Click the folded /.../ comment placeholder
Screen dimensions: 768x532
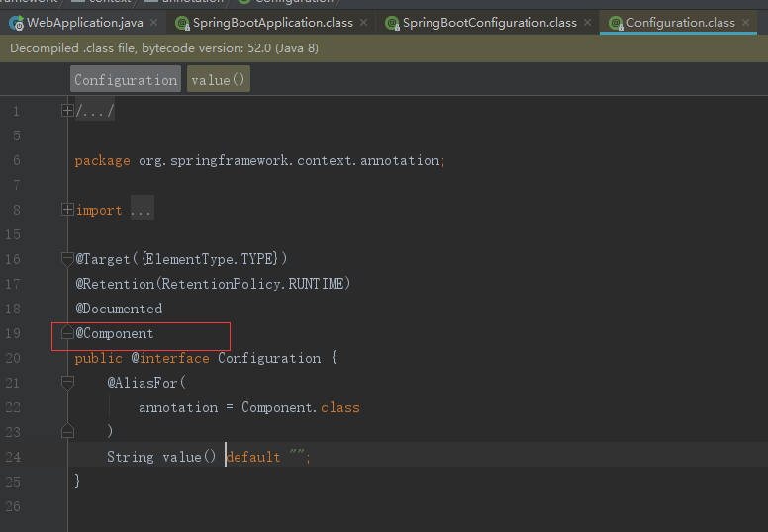(x=95, y=111)
